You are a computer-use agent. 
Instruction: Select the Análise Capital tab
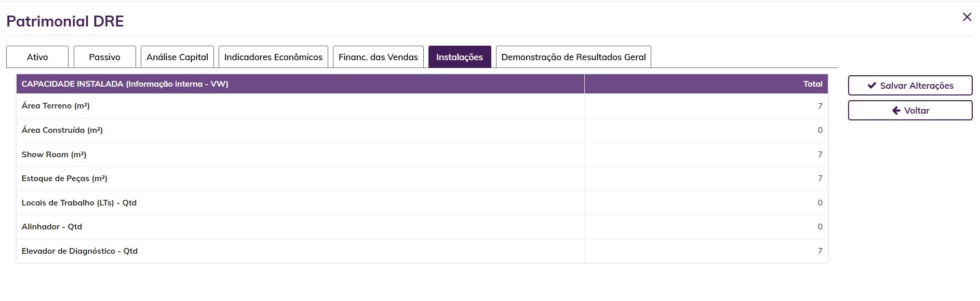tap(177, 57)
